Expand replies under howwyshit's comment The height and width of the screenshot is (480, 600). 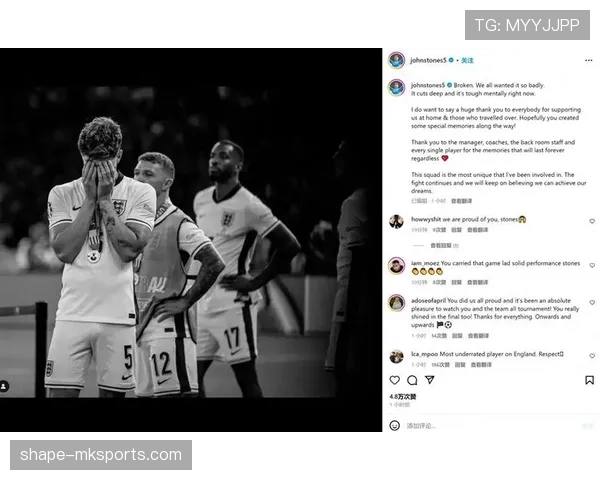click(444, 245)
